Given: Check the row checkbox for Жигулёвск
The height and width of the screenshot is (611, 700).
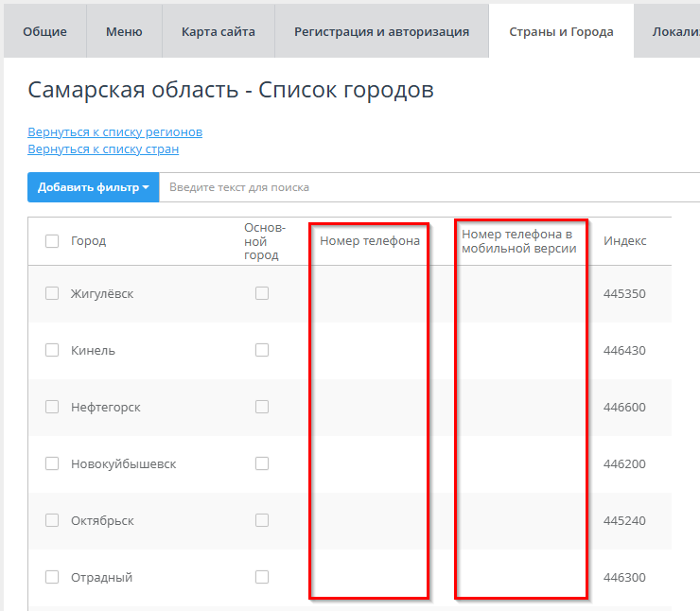Looking at the screenshot, I should (x=52, y=293).
